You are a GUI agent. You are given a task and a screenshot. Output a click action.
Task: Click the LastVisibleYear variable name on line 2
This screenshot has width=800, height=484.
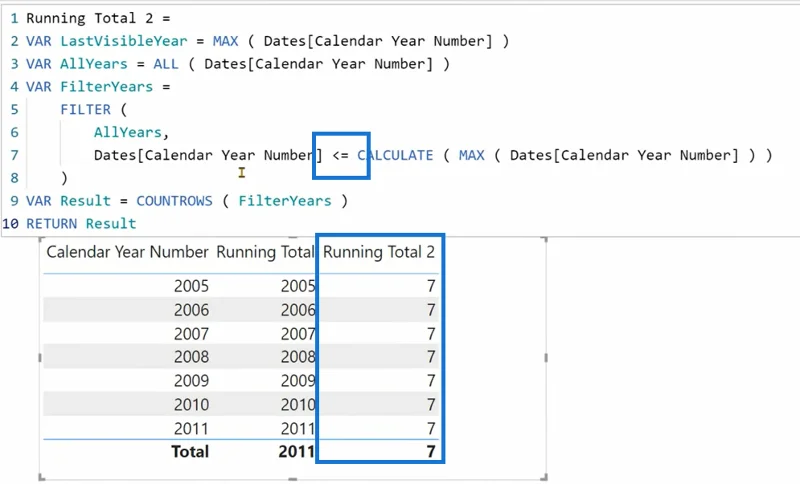(123, 41)
